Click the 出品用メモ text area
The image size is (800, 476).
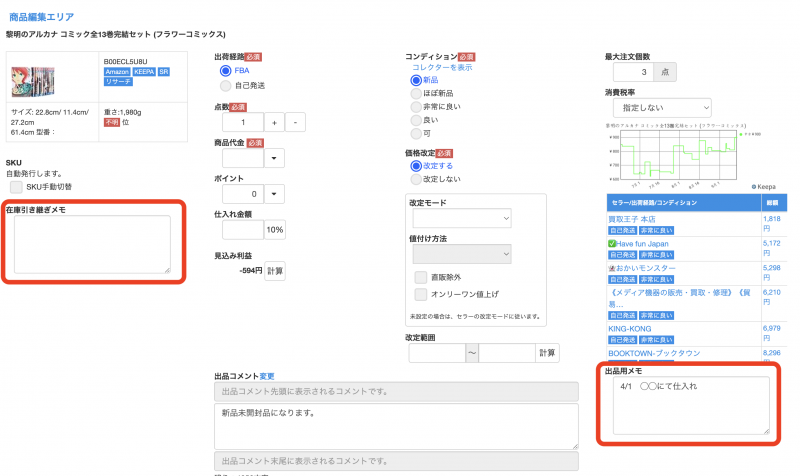tap(691, 406)
